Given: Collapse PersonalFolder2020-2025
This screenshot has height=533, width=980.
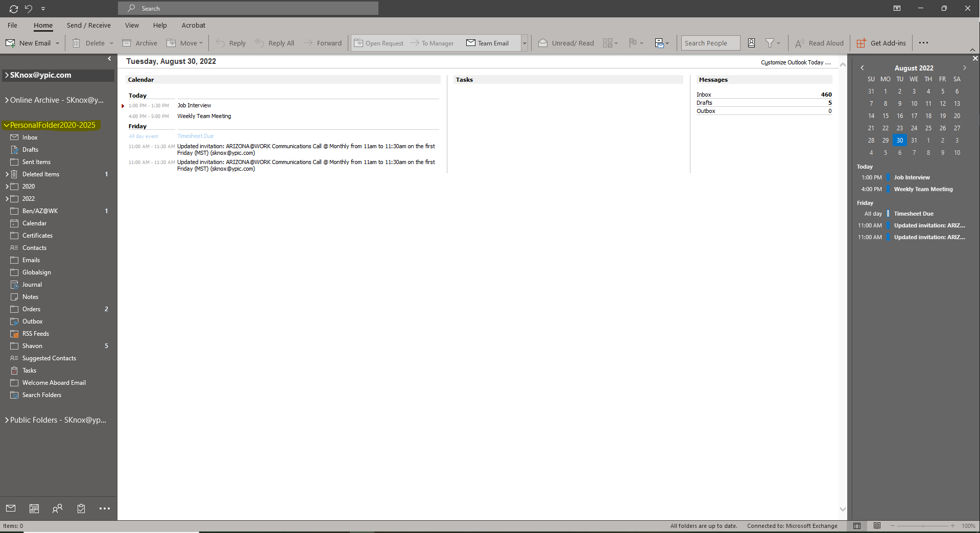Looking at the screenshot, I should pyautogui.click(x=7, y=125).
